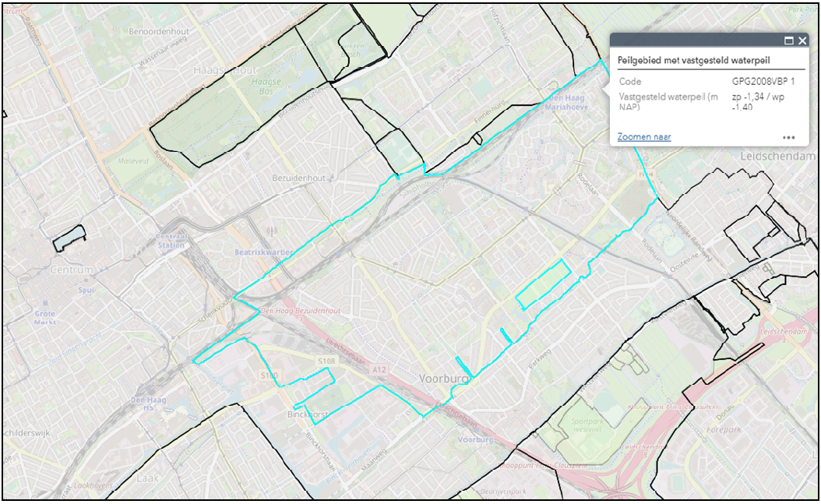Click the Beatrixkwartier label
The width and height of the screenshot is (821, 504).
coord(265,252)
